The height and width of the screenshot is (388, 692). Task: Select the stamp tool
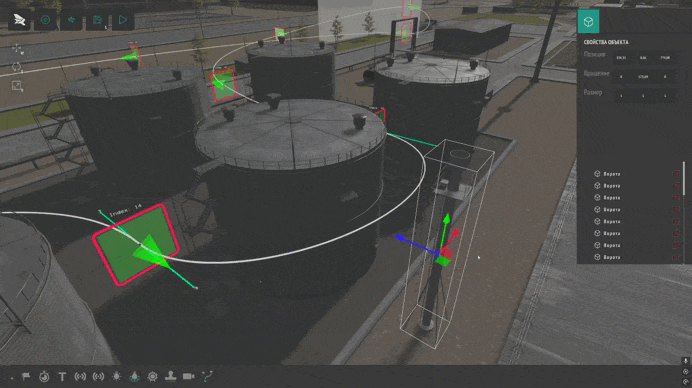click(170, 376)
